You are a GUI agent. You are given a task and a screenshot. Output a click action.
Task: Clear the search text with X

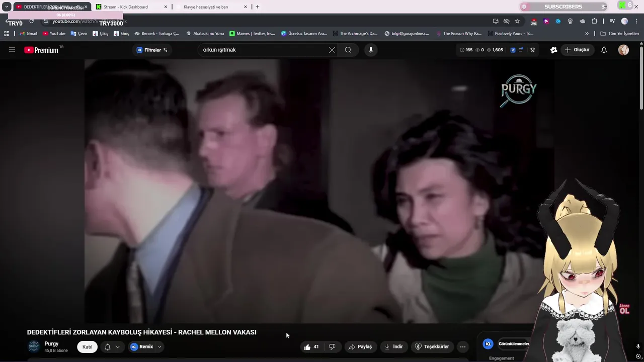pos(332,50)
